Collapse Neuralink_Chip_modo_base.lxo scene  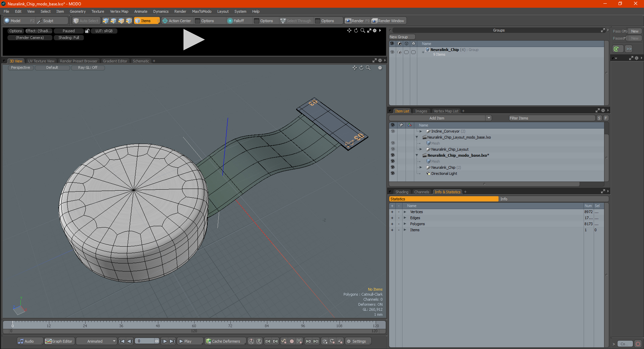tap(417, 155)
